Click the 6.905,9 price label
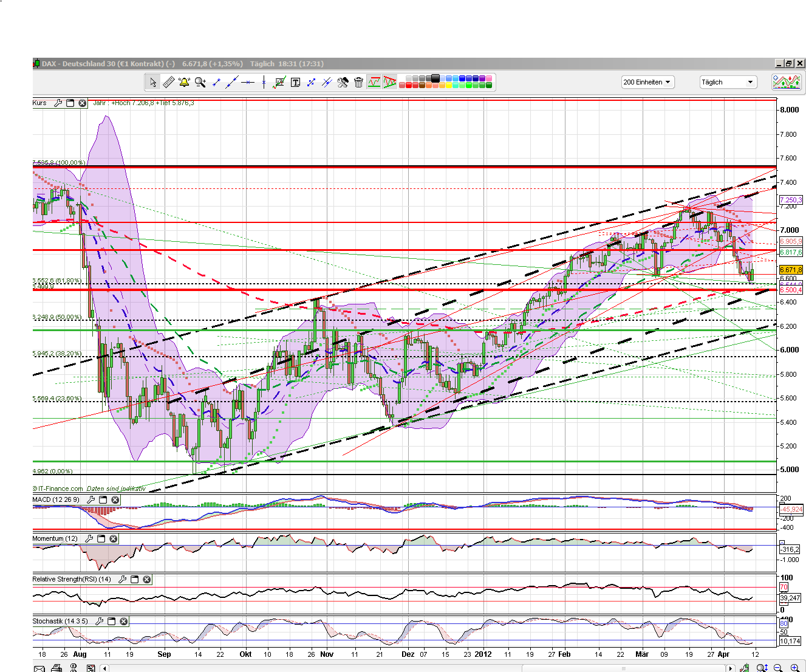 [791, 241]
